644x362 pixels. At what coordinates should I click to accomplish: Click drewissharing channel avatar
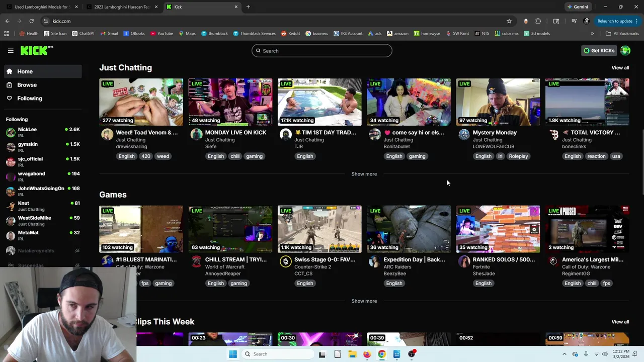[x=107, y=134]
